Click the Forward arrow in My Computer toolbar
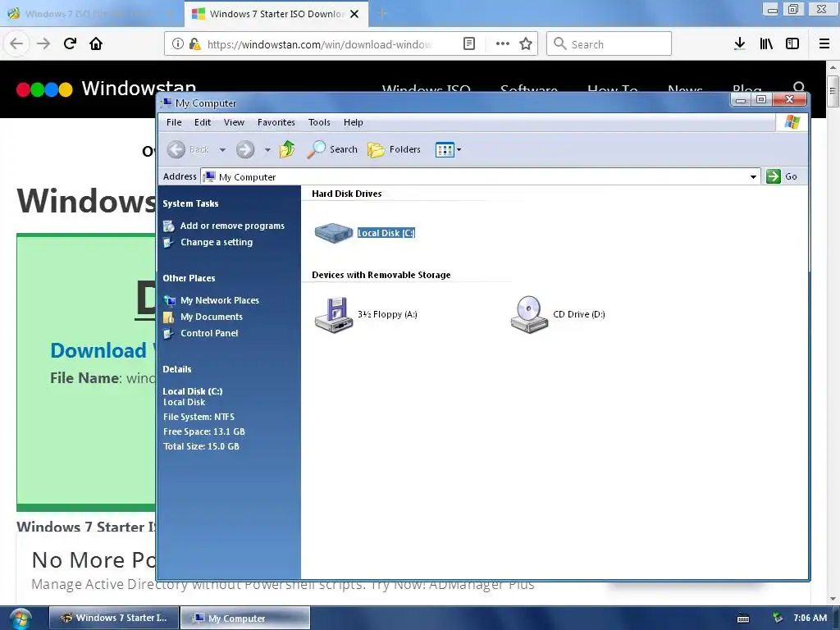The height and width of the screenshot is (630, 840). pos(245,149)
